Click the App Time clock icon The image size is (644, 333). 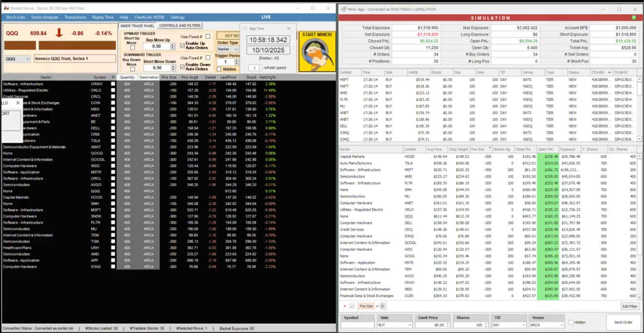coord(246,29)
